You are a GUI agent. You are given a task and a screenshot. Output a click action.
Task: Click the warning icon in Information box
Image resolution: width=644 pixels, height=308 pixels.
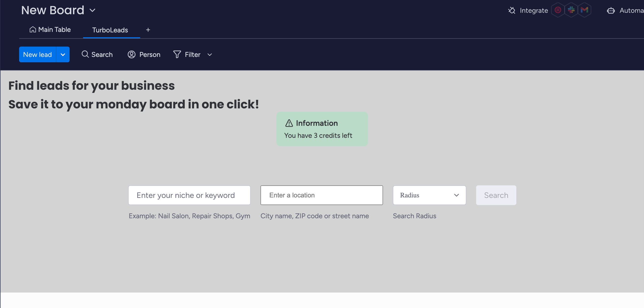[289, 123]
